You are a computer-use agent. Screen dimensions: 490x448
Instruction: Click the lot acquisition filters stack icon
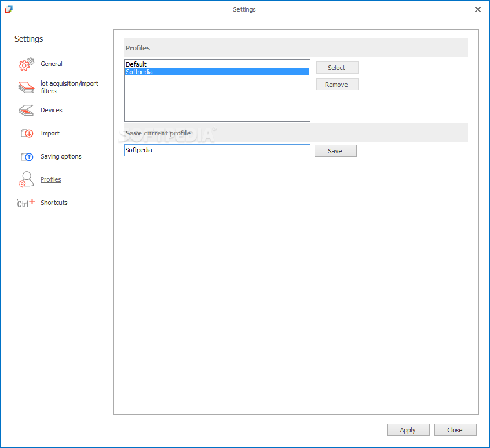click(26, 87)
